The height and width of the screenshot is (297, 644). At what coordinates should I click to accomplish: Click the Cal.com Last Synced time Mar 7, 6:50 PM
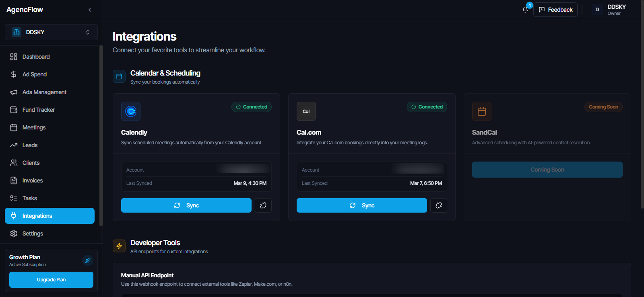(426, 183)
